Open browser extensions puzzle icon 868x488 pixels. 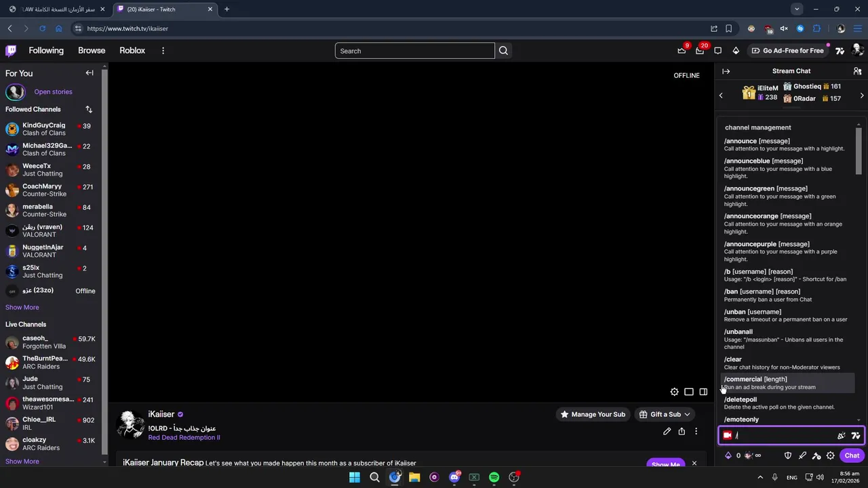pyautogui.click(x=816, y=28)
